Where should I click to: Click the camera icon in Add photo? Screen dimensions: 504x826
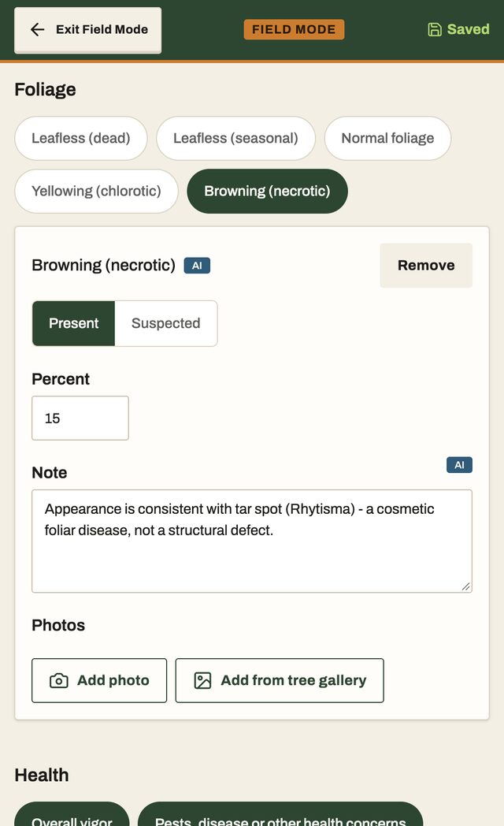[x=58, y=681]
